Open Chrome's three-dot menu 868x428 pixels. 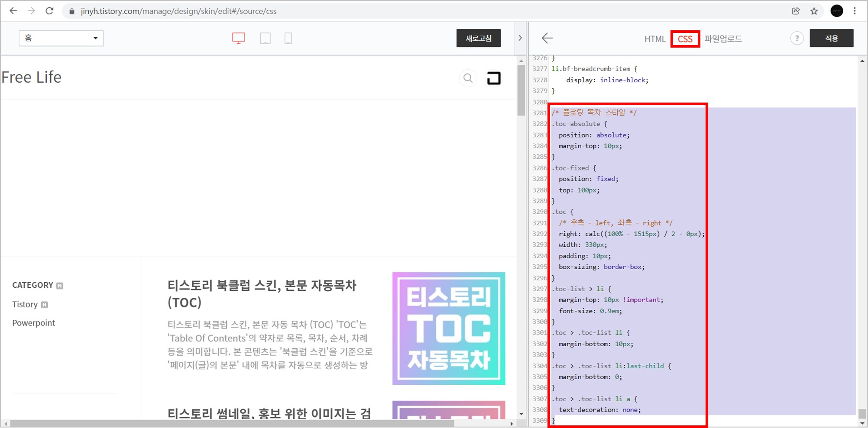(855, 11)
